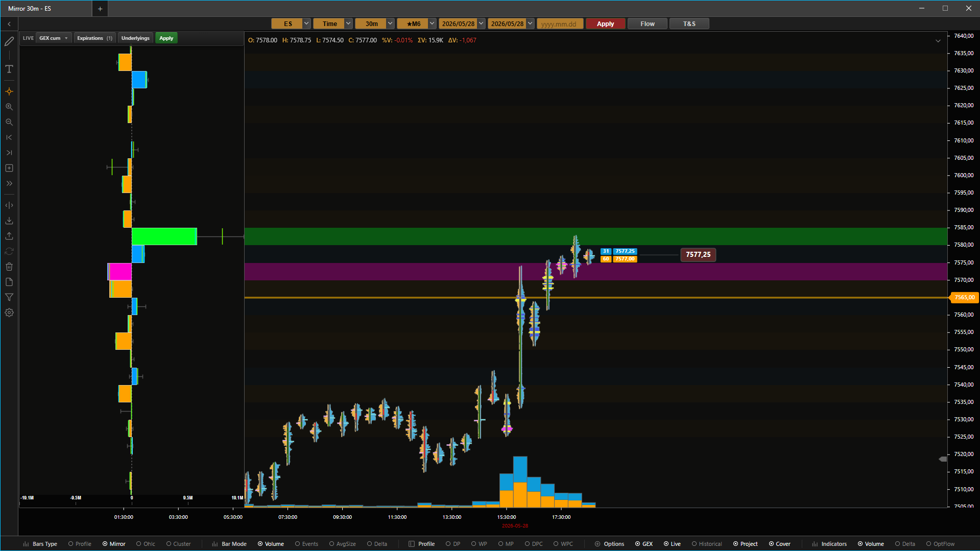
Task: Click the Bar Mode chart icon
Action: (215, 544)
